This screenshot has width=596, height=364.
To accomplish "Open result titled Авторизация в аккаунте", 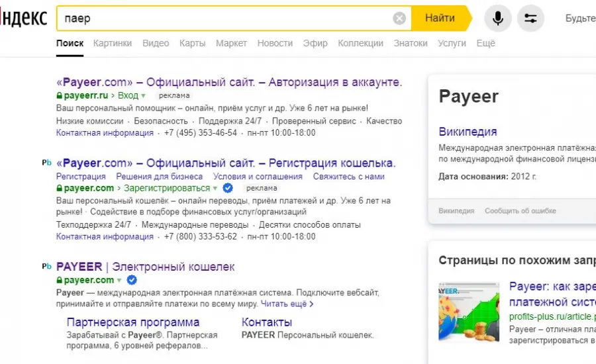I will [x=229, y=82].
